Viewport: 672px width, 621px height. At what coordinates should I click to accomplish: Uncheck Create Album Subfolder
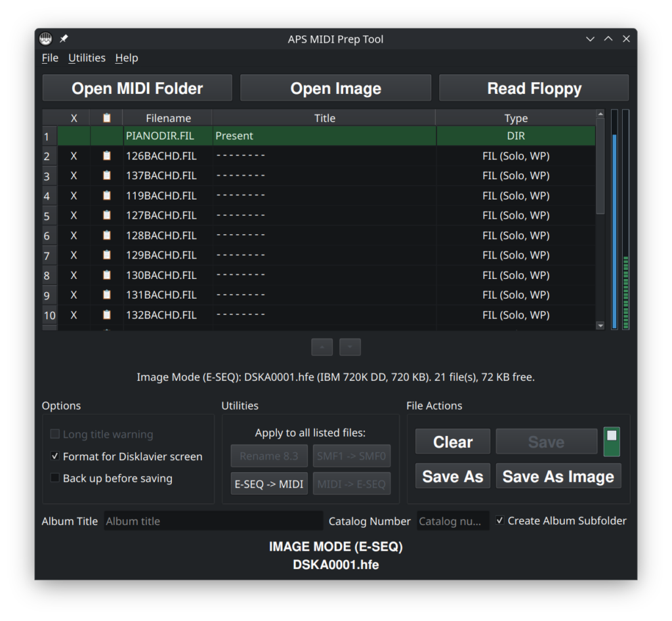tap(500, 521)
